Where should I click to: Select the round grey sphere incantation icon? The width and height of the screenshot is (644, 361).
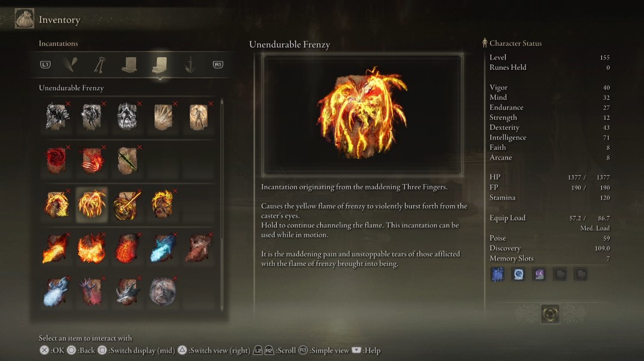(x=163, y=292)
